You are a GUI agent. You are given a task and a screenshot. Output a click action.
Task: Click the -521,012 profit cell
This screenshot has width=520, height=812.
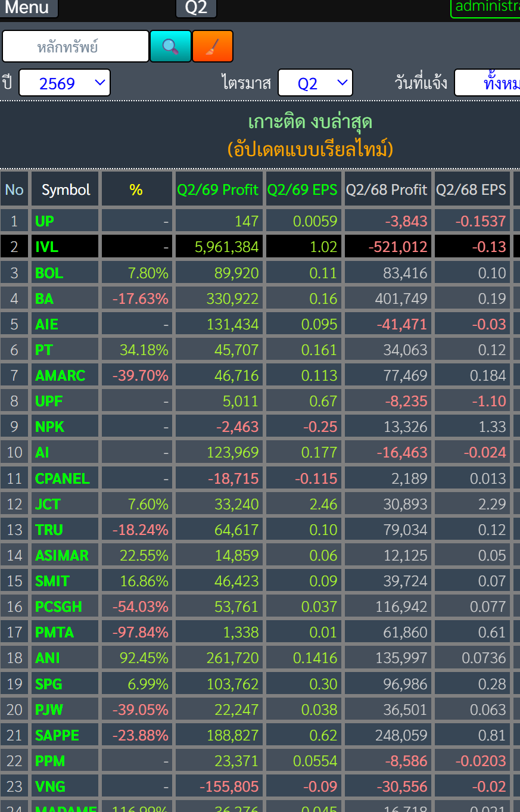click(388, 247)
